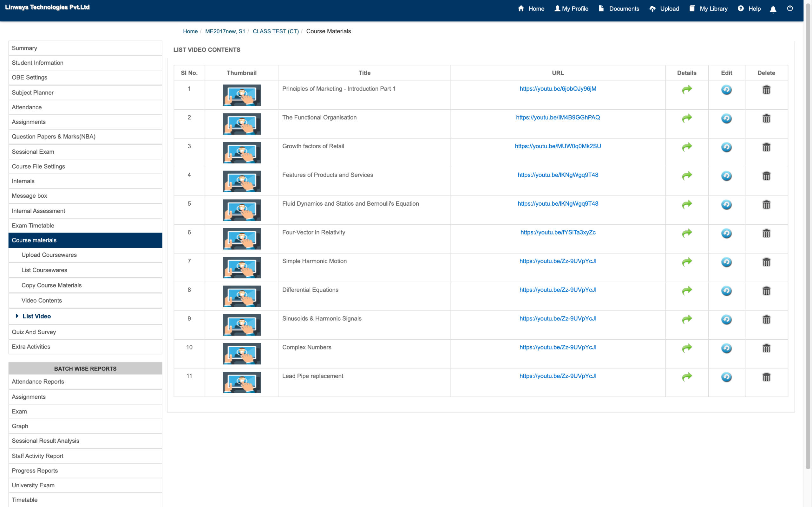Delete the Growth factors of Retail video
The width and height of the screenshot is (812, 507).
766,147
